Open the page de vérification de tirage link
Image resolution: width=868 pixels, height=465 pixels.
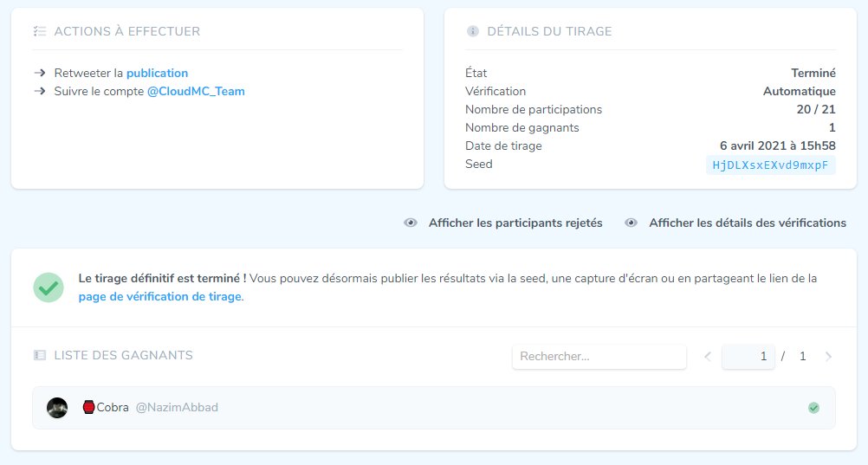160,296
